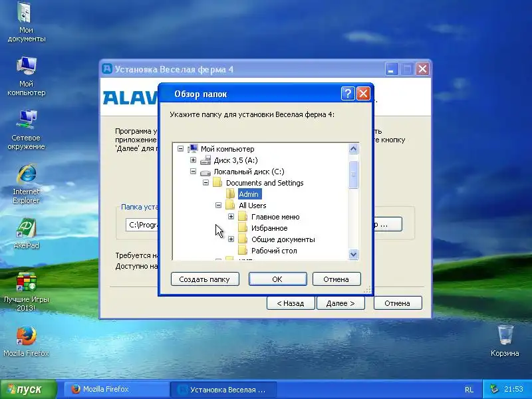The image size is (532, 399).
Task: Select the Рабочий стол label
Action: click(x=274, y=251)
